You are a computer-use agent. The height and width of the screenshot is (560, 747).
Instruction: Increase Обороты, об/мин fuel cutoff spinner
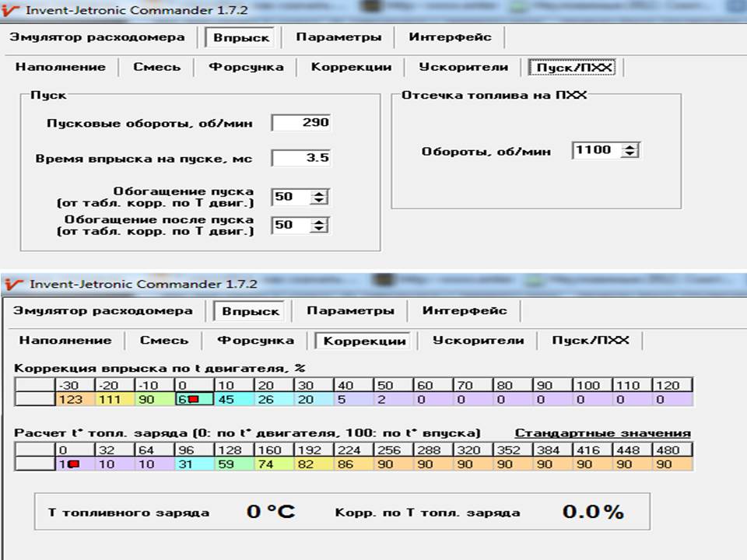click(630, 147)
